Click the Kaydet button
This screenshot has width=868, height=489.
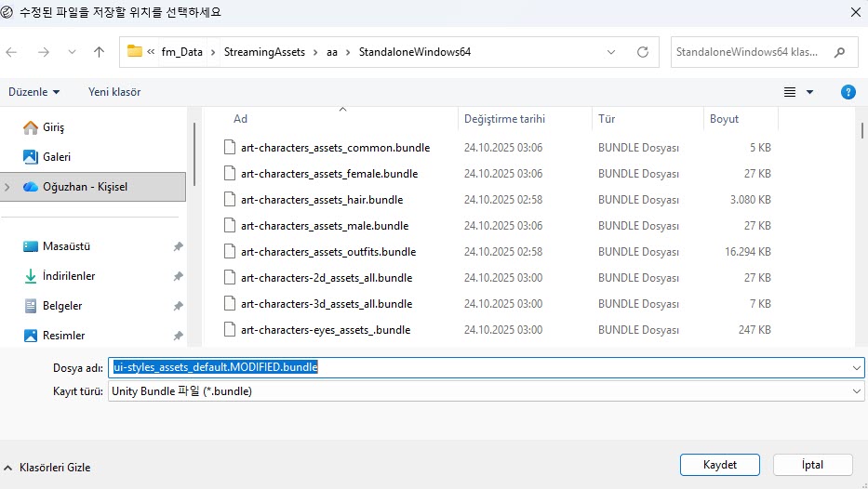[x=719, y=464]
